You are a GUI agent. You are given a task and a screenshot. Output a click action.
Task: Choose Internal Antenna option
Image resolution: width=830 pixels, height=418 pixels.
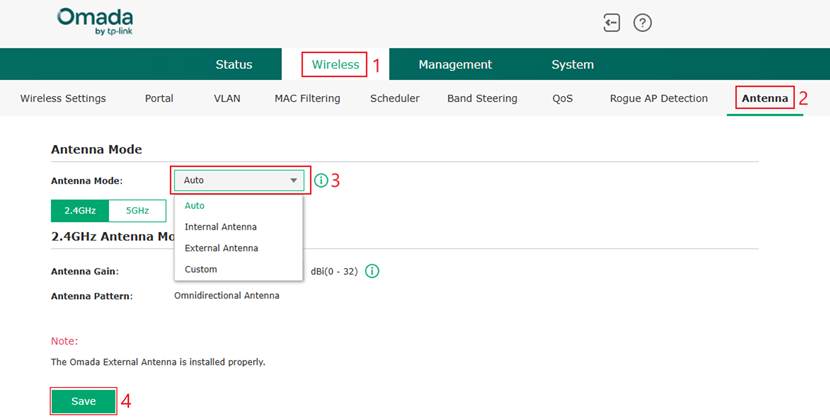[220, 227]
